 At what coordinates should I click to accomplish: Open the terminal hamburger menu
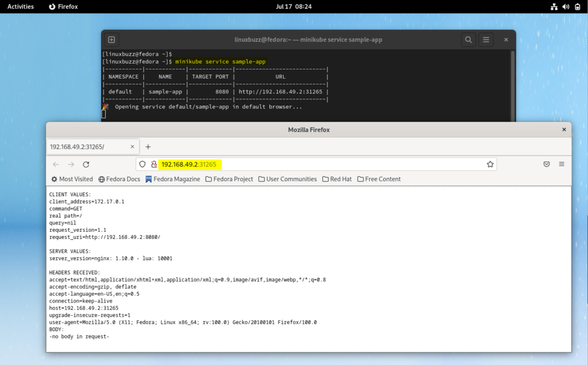[486, 40]
